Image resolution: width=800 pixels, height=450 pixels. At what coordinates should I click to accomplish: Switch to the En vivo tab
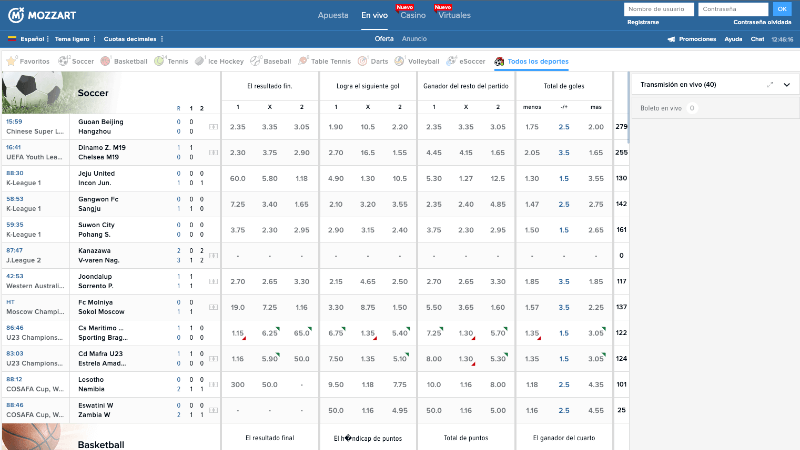pyautogui.click(x=374, y=15)
